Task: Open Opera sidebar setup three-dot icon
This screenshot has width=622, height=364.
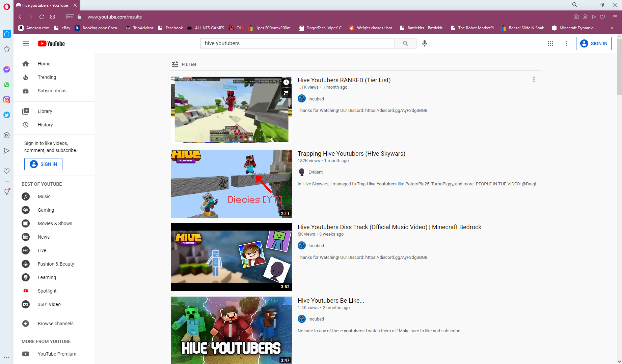Action: coord(7,357)
